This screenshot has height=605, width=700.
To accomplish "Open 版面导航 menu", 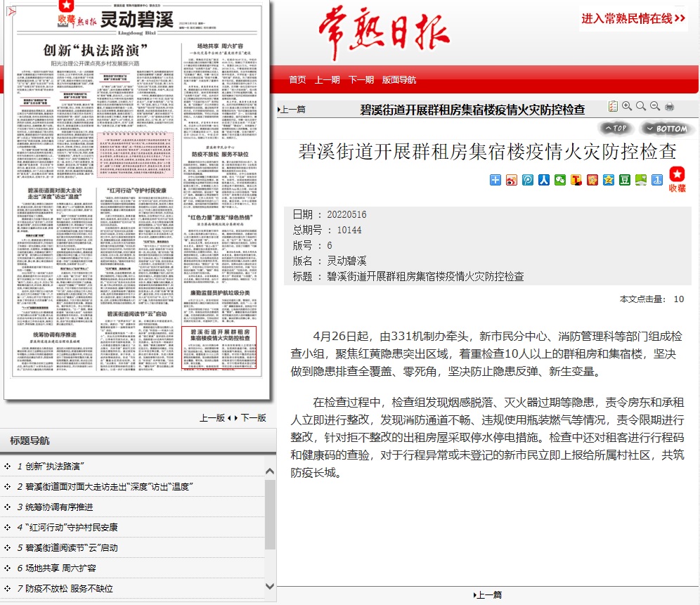I will click(399, 80).
